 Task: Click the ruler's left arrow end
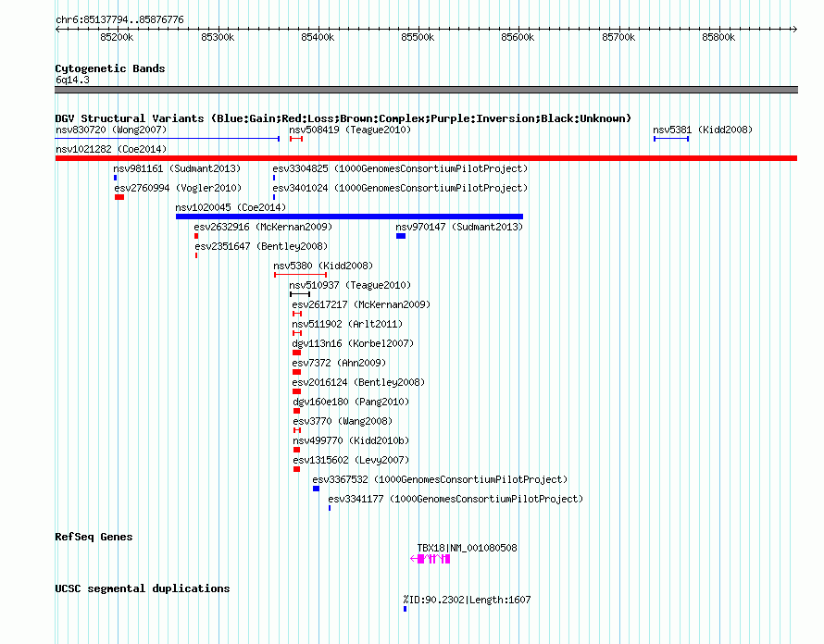click(x=57, y=29)
